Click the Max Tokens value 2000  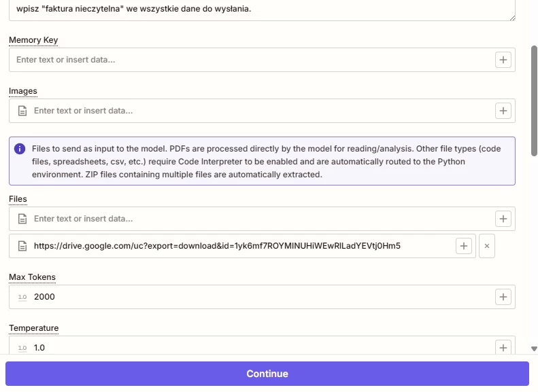pos(44,297)
